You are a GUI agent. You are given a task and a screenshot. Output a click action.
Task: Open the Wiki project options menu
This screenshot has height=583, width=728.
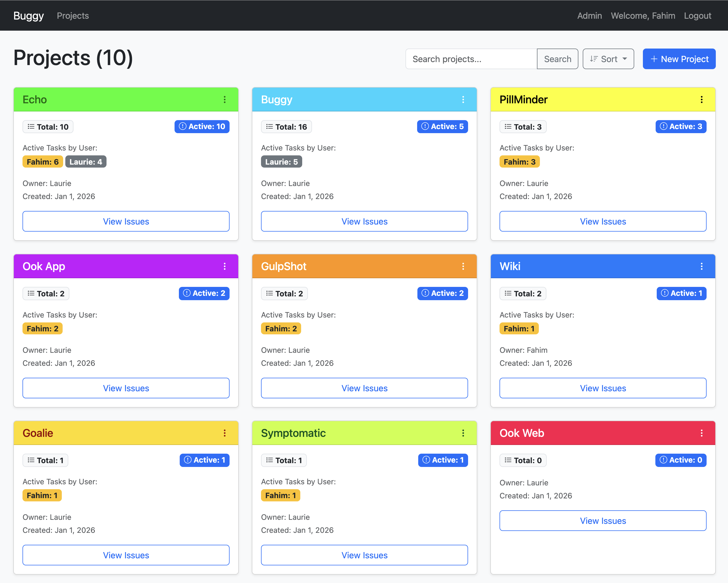pyautogui.click(x=701, y=266)
